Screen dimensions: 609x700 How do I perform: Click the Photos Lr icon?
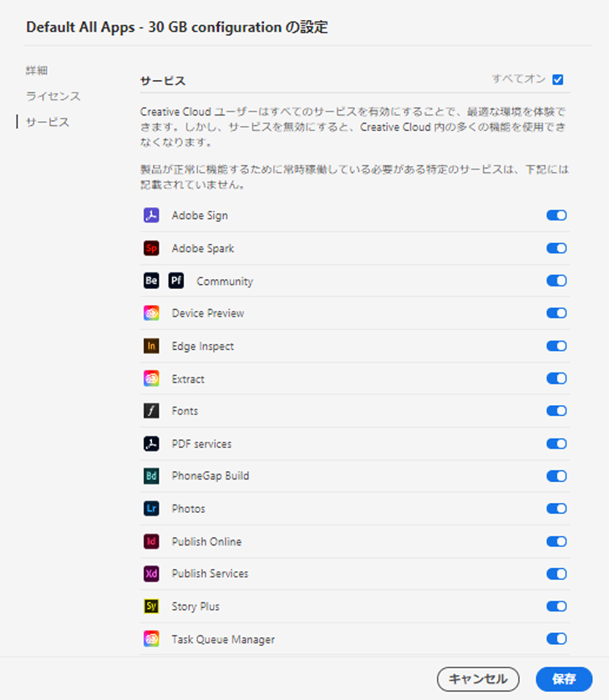click(x=151, y=509)
